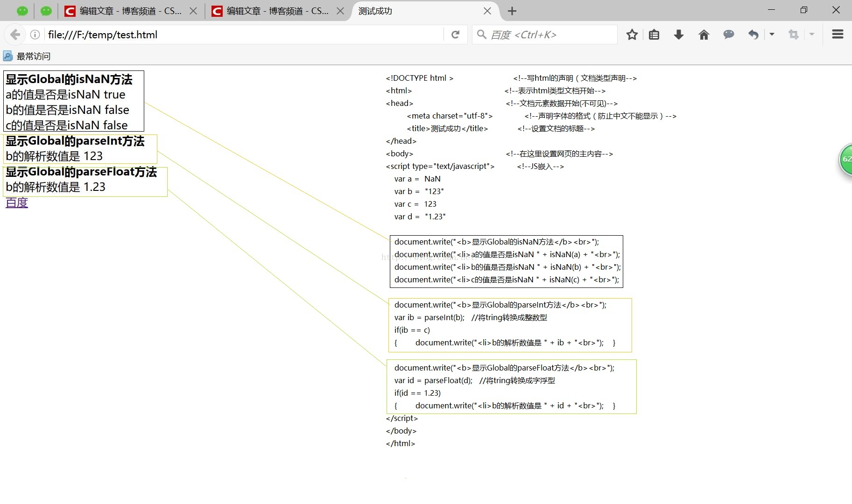Click the if(id == 1.23) line
Viewport: 852px width, 504px height.
tap(417, 393)
